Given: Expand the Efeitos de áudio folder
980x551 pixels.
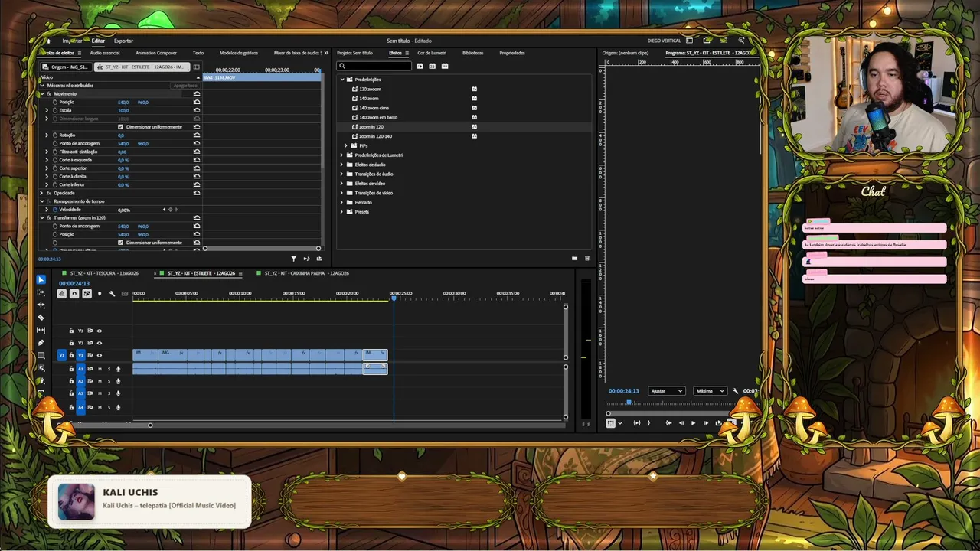Looking at the screenshot, I should tap(342, 165).
